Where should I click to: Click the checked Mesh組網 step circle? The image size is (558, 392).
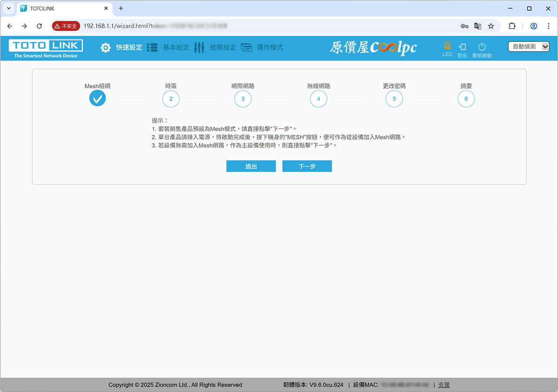click(x=98, y=98)
